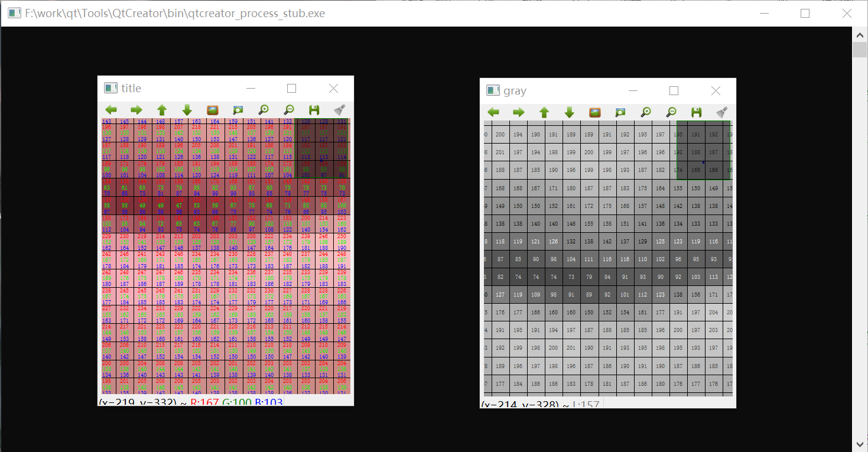
Task: Save the title window image
Action: pyautogui.click(x=314, y=110)
